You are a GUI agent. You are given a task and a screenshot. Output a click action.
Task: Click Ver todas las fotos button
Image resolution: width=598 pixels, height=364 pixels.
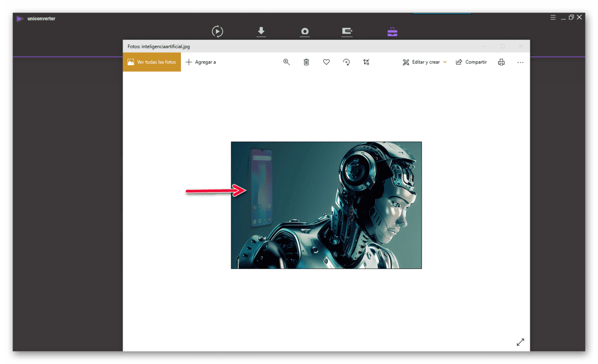tap(152, 62)
